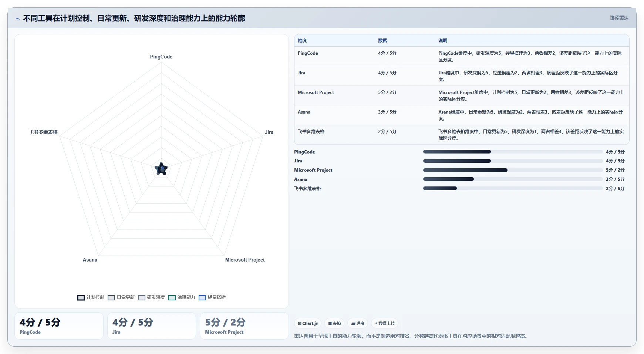The image size is (644, 354).
Task: Open the PingCode 4分 / 5分 summary card
Action: (59, 326)
